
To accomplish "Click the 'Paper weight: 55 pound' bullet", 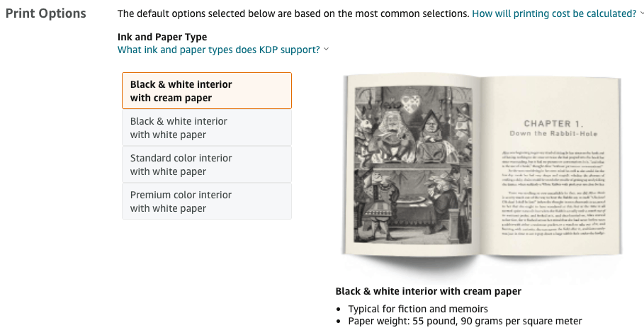I will point(465,321).
